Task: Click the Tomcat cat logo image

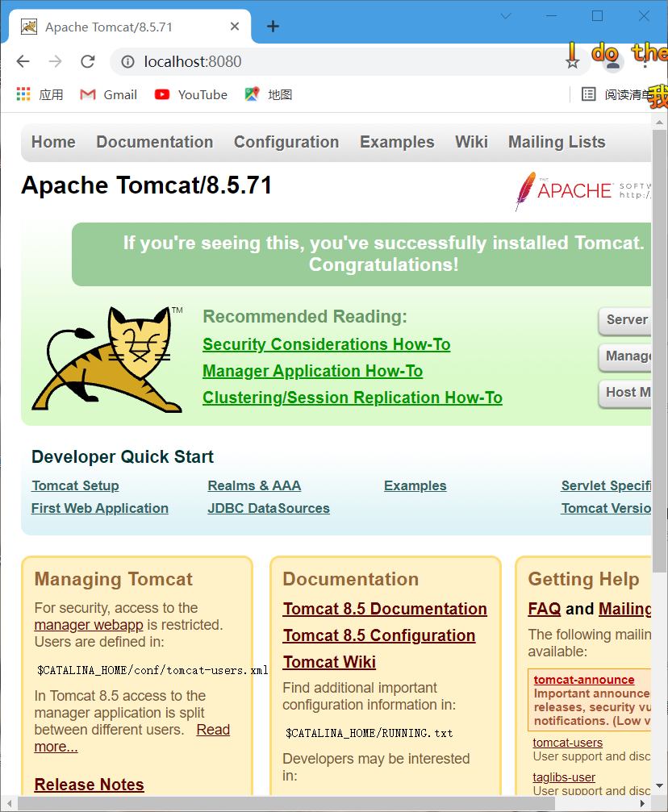Action: (107, 360)
